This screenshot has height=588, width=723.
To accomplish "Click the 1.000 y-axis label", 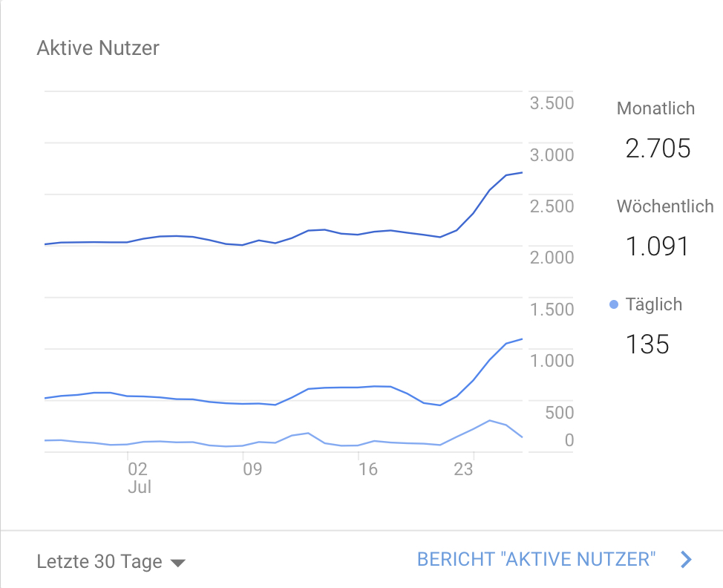I will click(552, 361).
